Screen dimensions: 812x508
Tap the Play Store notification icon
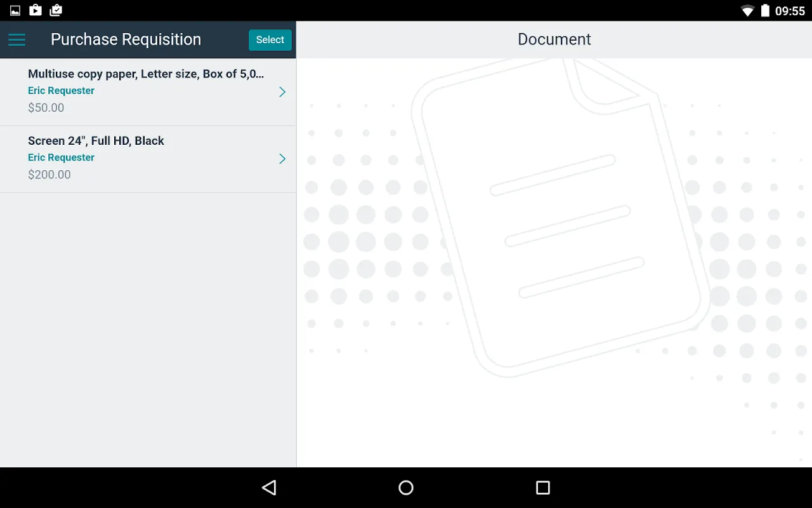36,10
